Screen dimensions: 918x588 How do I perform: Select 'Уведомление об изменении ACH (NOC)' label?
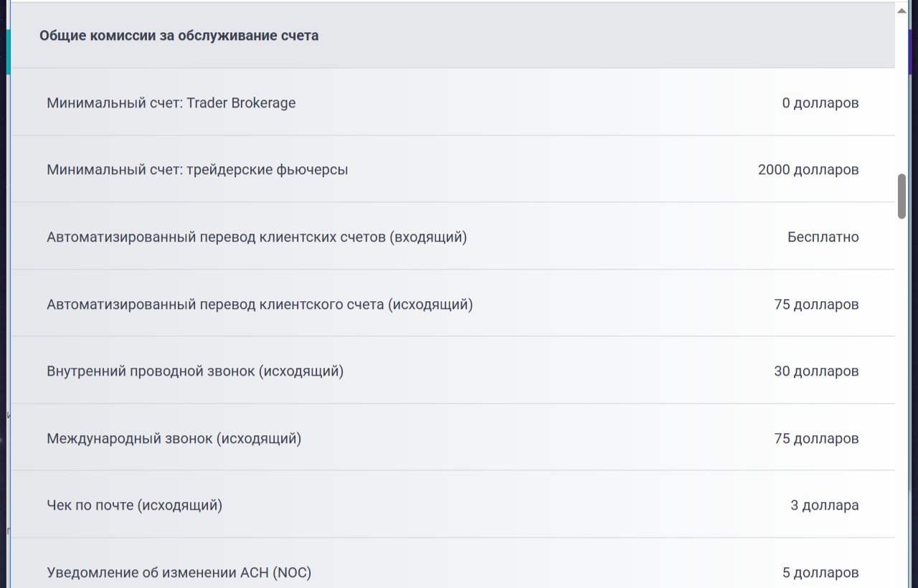[x=179, y=572]
